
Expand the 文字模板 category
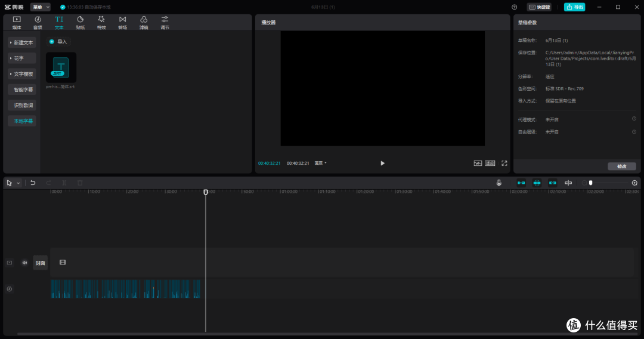[x=22, y=74]
